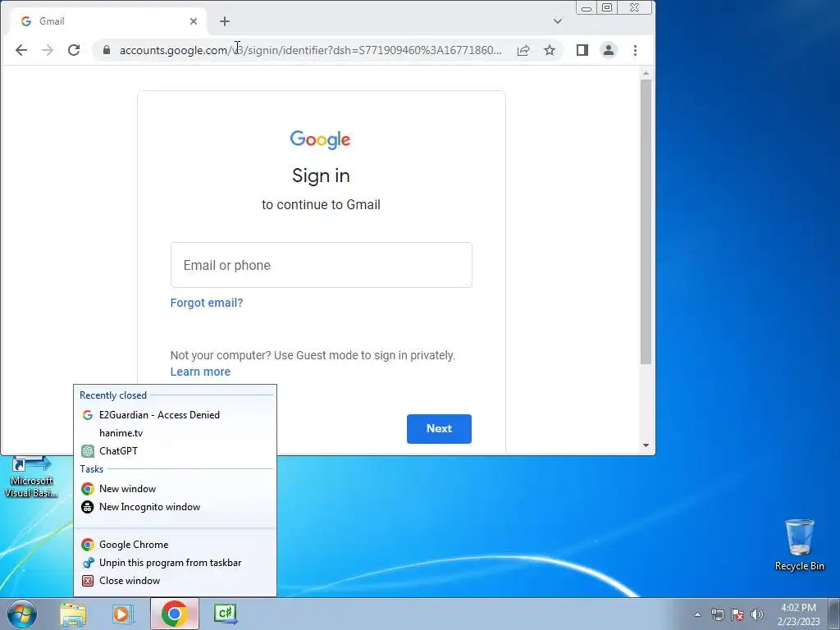Click the address bar URL
This screenshot has width=840, height=630.
coord(310,50)
